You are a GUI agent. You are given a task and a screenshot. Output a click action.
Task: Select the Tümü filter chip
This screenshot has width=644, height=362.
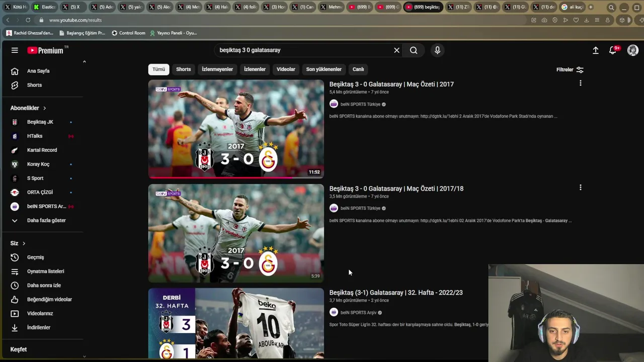[158, 69]
